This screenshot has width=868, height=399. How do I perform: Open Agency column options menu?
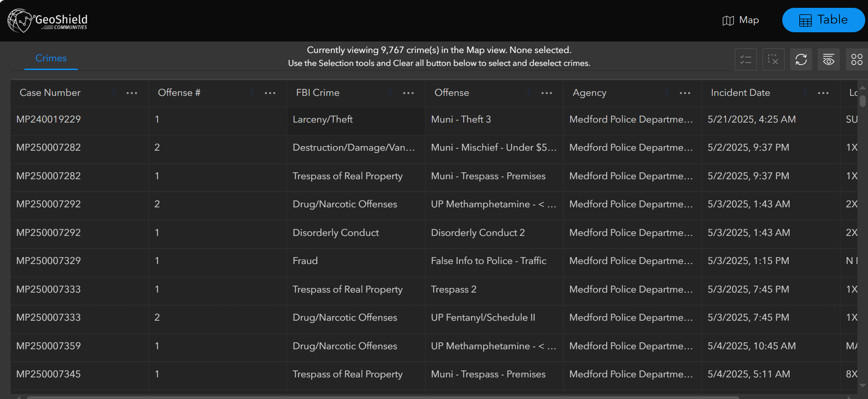click(685, 93)
